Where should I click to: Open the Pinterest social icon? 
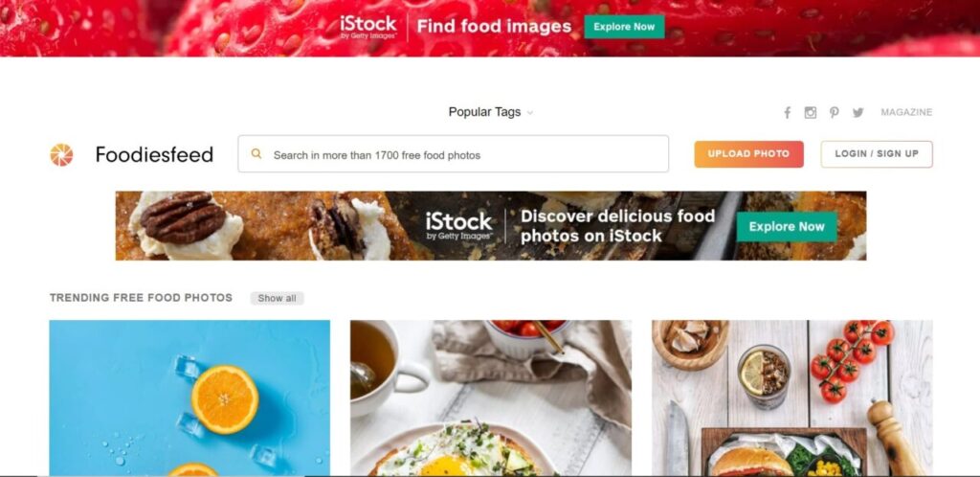[835, 112]
